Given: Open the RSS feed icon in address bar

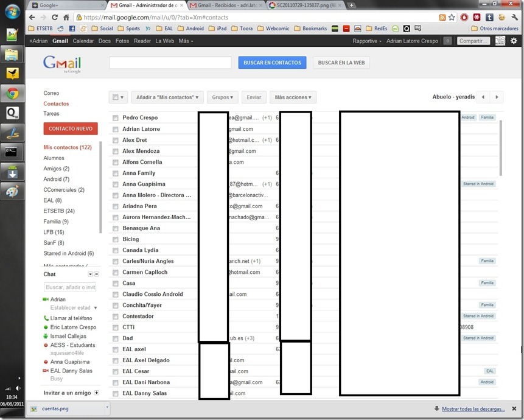Looking at the screenshot, I should 442,18.
